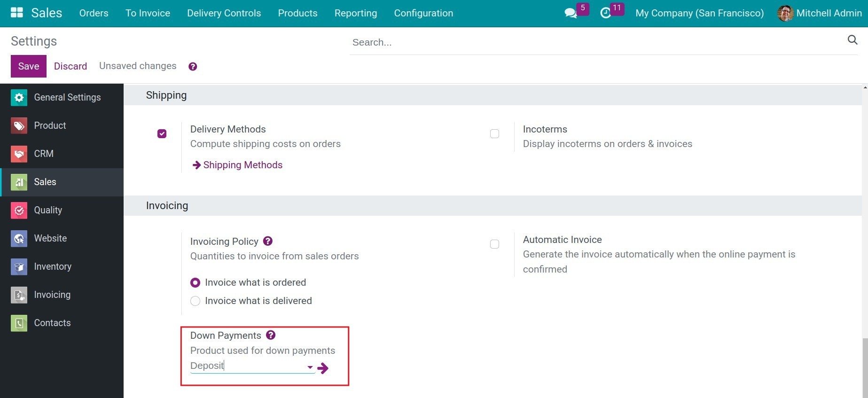Open the Reporting menu
Screen dimensions: 868x398
click(356, 13)
